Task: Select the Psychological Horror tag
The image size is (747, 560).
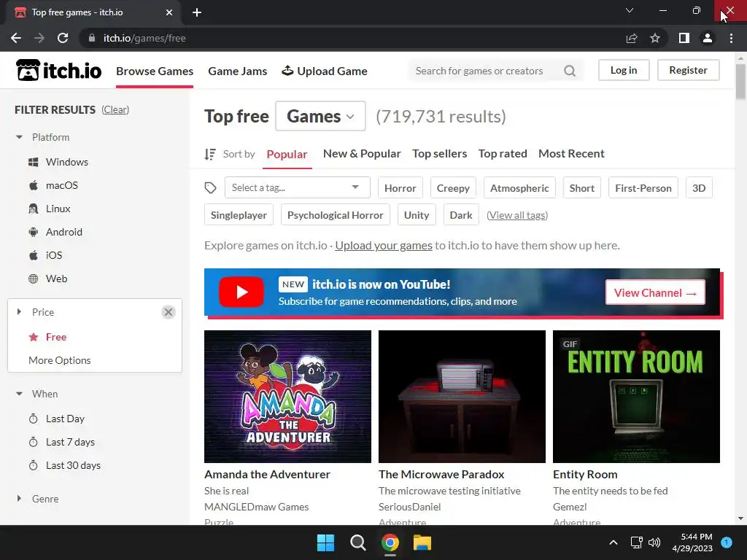Action: [336, 215]
